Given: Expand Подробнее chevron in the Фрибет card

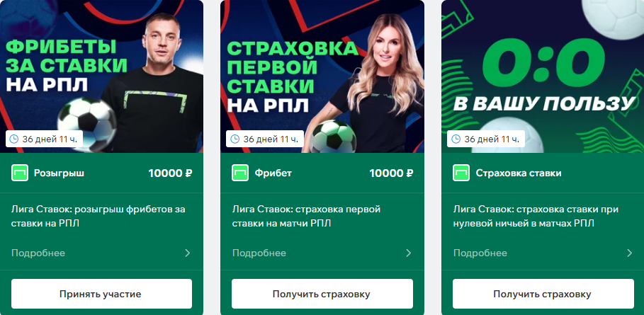Looking at the screenshot, I should coord(409,253).
